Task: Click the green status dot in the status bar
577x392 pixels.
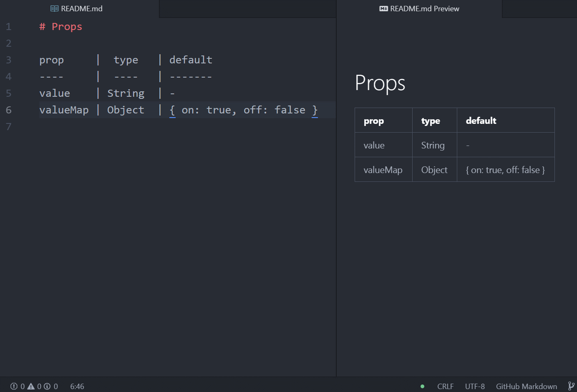Action: 423,386
